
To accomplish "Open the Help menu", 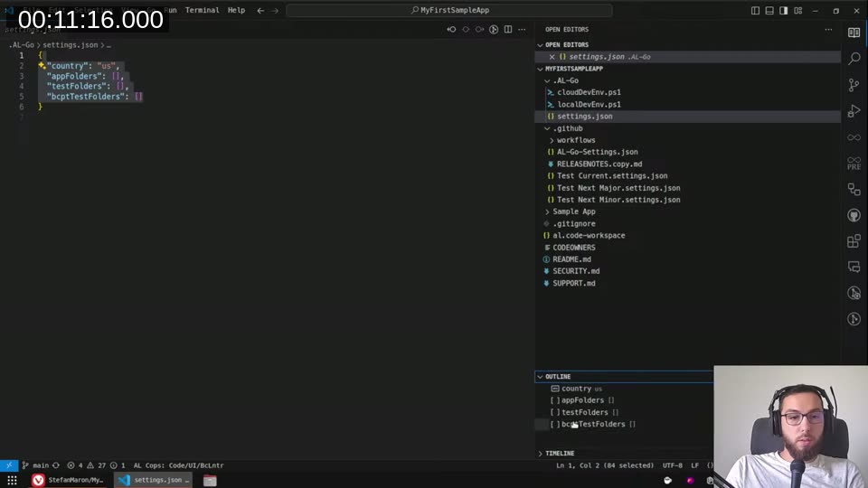I will [x=236, y=10].
